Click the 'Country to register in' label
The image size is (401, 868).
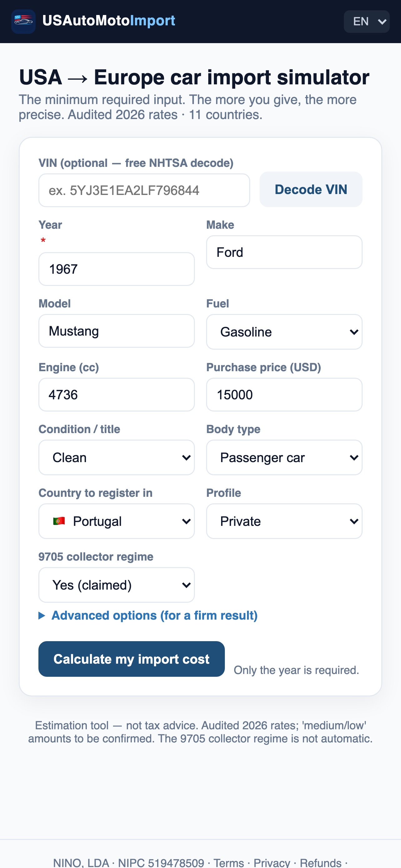96,493
